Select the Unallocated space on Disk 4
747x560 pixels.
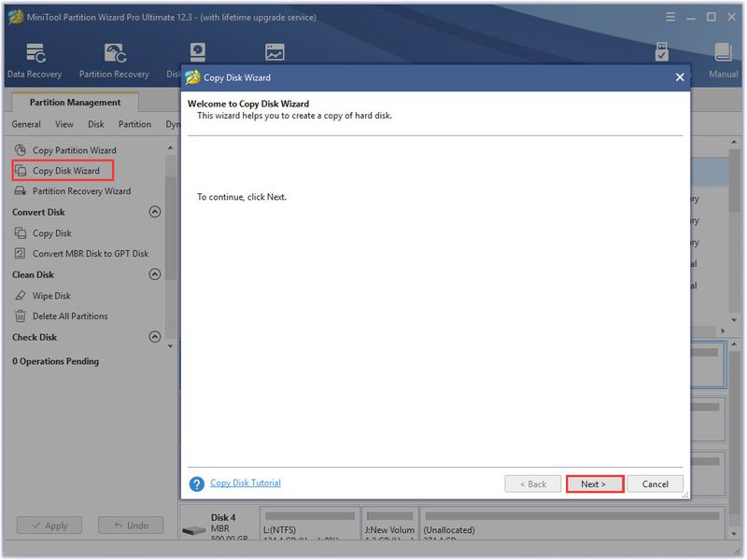click(x=572, y=525)
